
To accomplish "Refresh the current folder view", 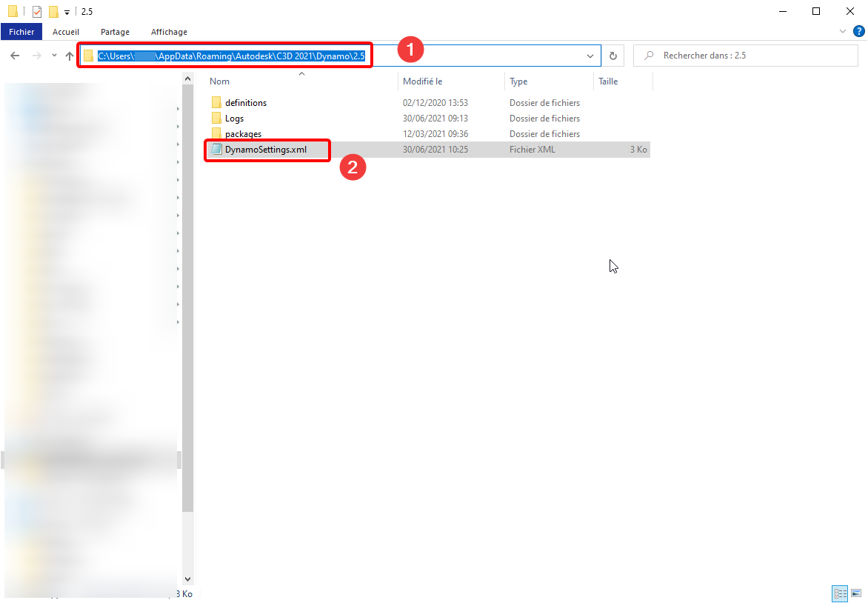I will 613,55.
